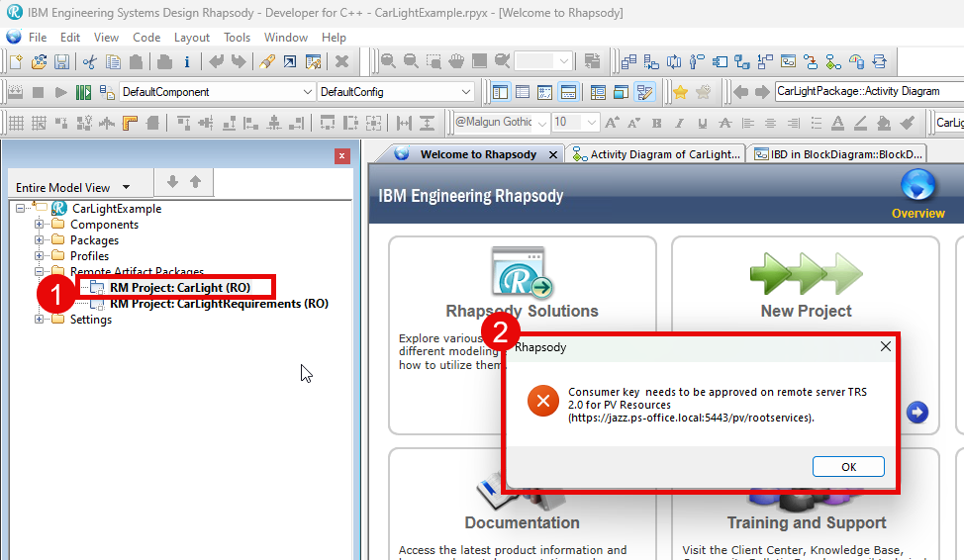Select RM Project: CarLightRequirements (RO) item

[219, 304]
